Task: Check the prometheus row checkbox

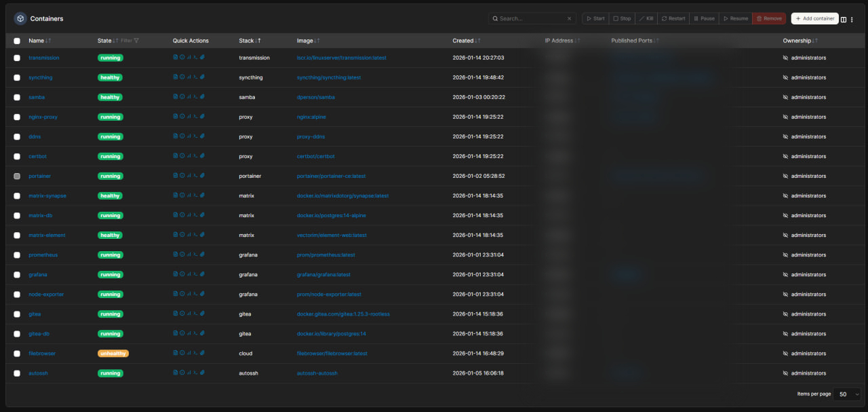Action: click(x=17, y=255)
